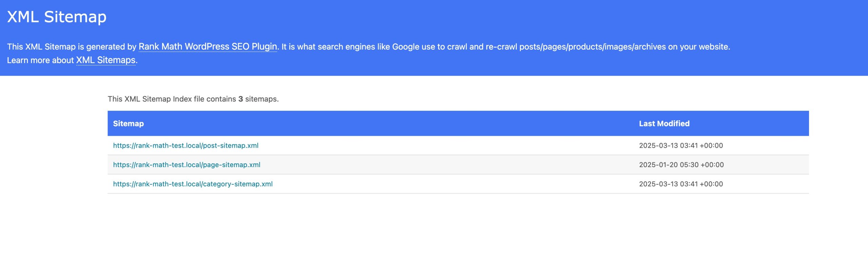Viewport: 868px width, 273px height.
Task: Click the 'This XML Sitemap Index file contains' text
Action: coord(172,99)
